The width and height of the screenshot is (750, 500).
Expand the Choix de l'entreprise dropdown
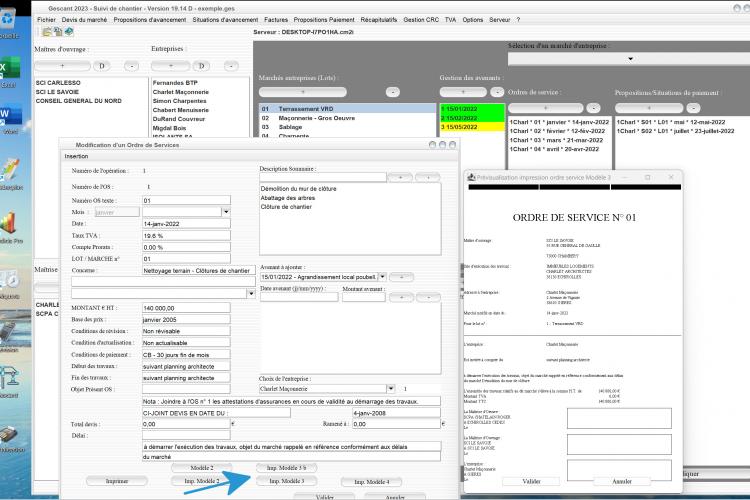click(391, 389)
